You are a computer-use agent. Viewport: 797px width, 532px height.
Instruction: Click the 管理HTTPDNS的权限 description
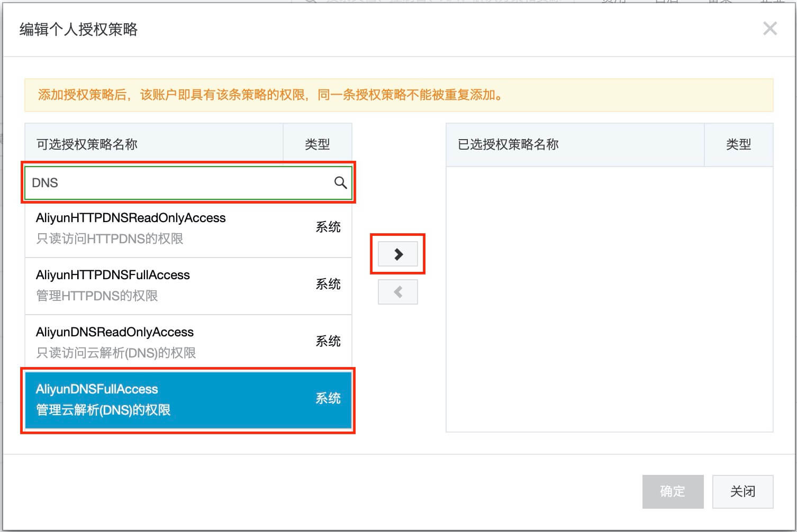(x=97, y=296)
